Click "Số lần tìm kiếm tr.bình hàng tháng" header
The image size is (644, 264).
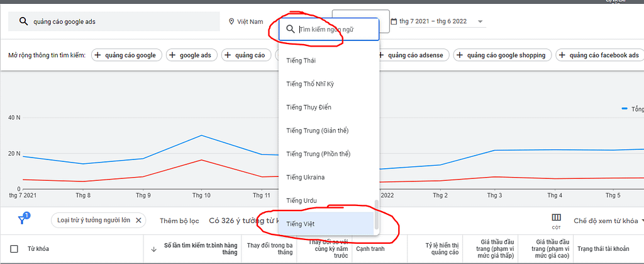pyautogui.click(x=201, y=249)
